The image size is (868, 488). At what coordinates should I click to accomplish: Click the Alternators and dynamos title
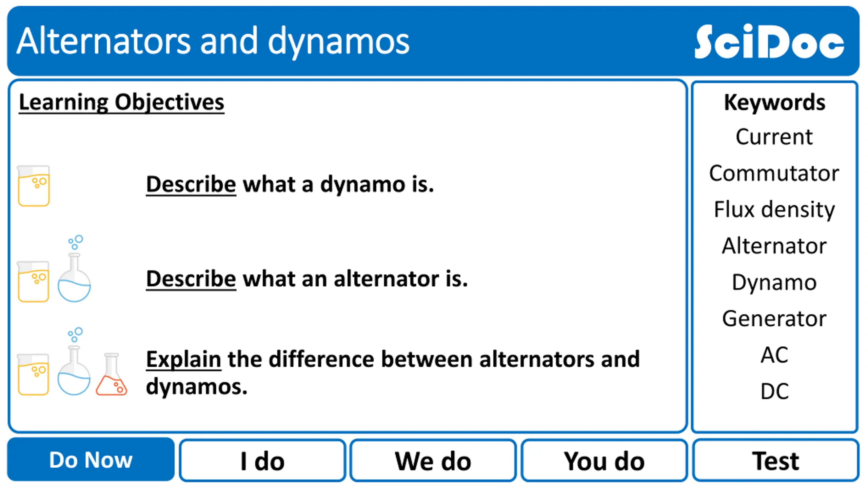tap(213, 41)
